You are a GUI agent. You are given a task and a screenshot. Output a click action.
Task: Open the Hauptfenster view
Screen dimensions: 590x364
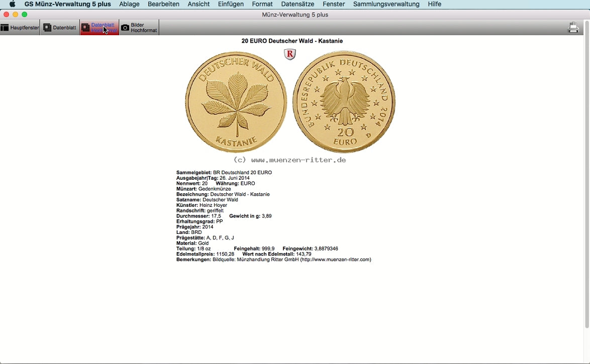(x=20, y=28)
